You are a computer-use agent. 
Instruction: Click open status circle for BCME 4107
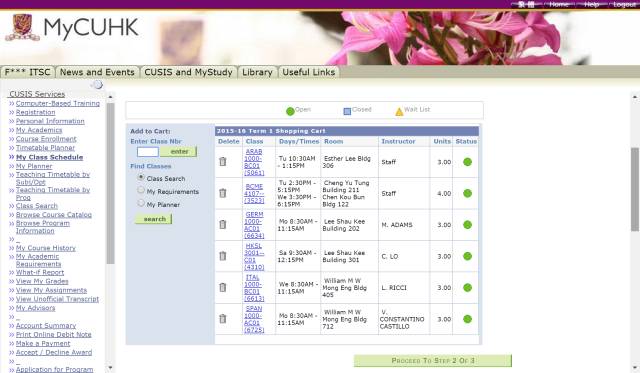coord(467,193)
